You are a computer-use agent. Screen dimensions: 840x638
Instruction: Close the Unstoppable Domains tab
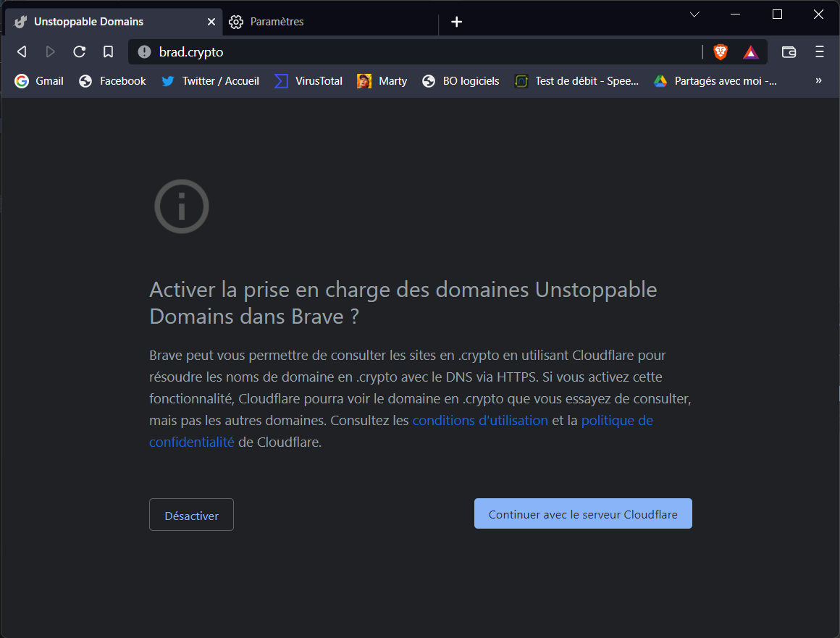point(211,22)
